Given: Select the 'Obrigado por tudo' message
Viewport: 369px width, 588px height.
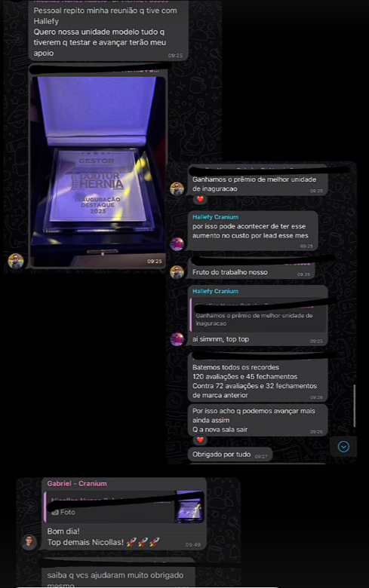Looking at the screenshot, I should click(x=230, y=455).
